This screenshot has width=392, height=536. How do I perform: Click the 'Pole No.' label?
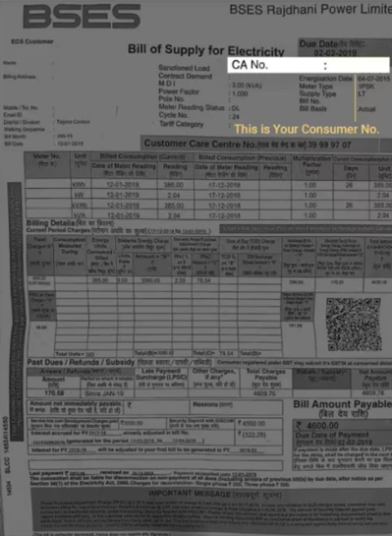[171, 98]
